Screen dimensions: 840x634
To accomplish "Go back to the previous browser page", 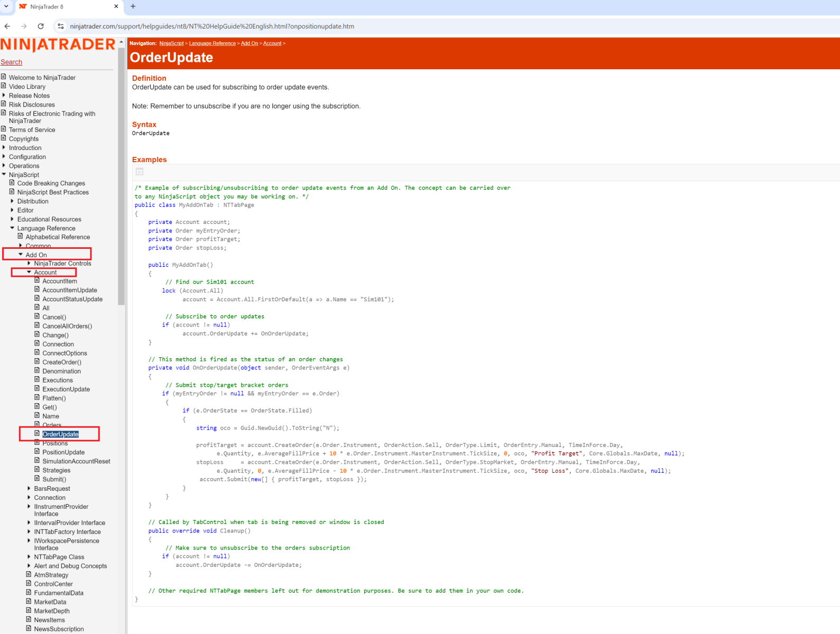I will click(x=7, y=26).
